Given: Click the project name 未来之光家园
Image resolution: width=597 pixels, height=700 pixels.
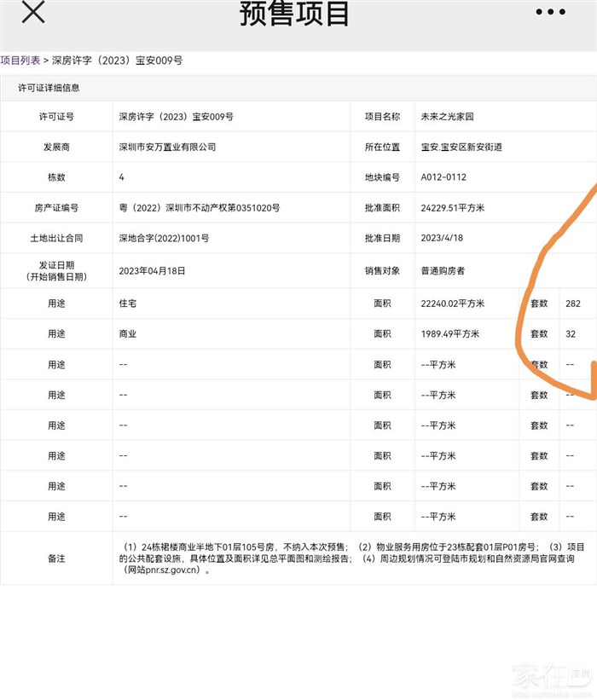Looking at the screenshot, I should [449, 117].
